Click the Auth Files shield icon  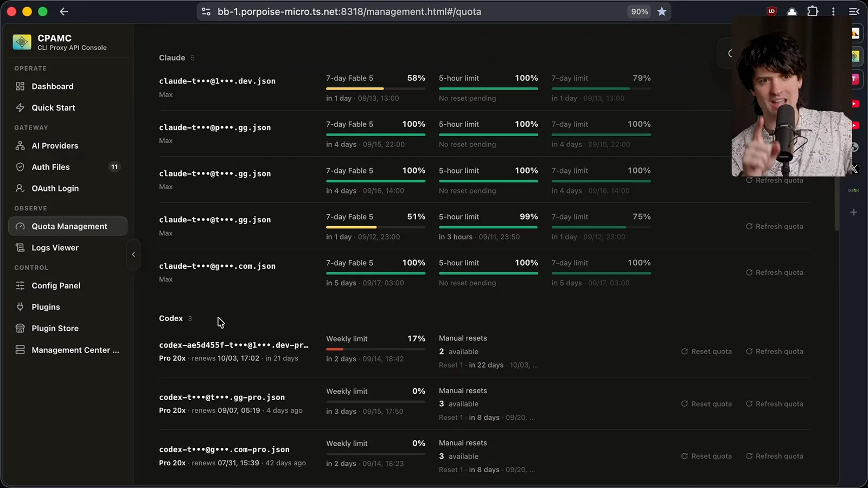point(20,167)
